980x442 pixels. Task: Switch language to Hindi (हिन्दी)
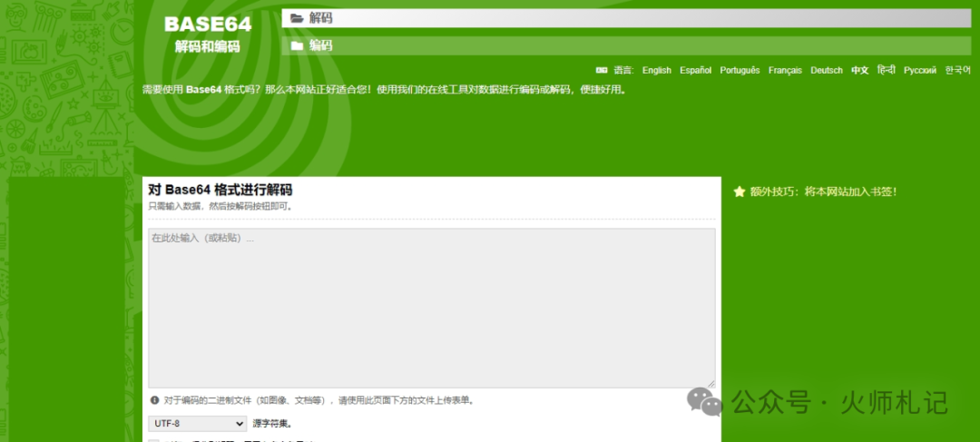[887, 69]
